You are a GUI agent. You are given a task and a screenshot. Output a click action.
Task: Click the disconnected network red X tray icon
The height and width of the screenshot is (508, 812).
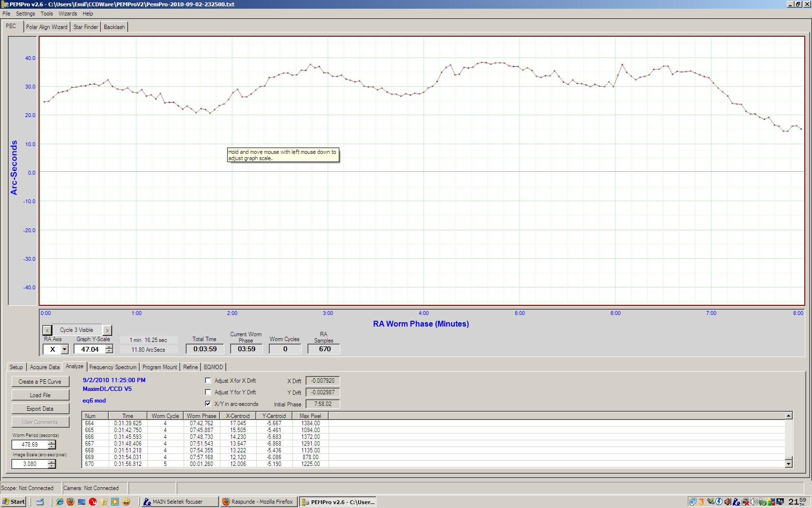point(745,502)
